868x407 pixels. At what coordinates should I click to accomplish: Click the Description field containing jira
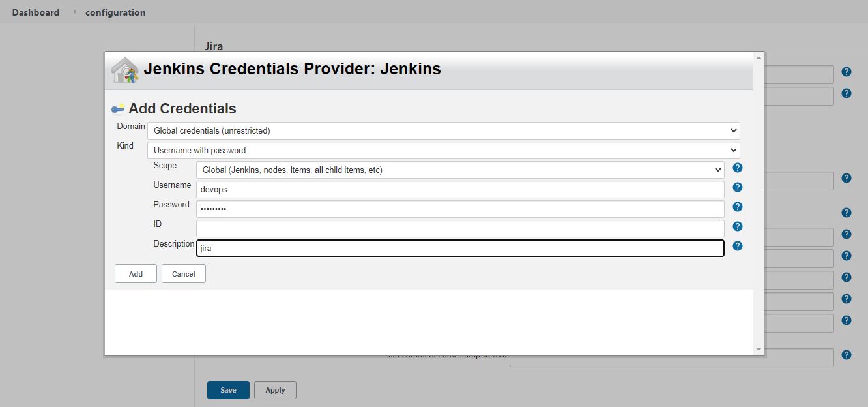click(460, 248)
